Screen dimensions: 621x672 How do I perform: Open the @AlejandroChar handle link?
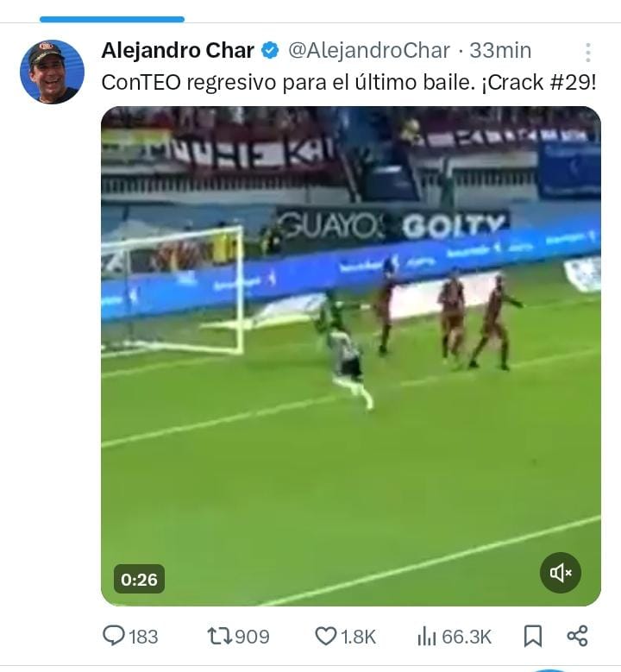point(369,51)
